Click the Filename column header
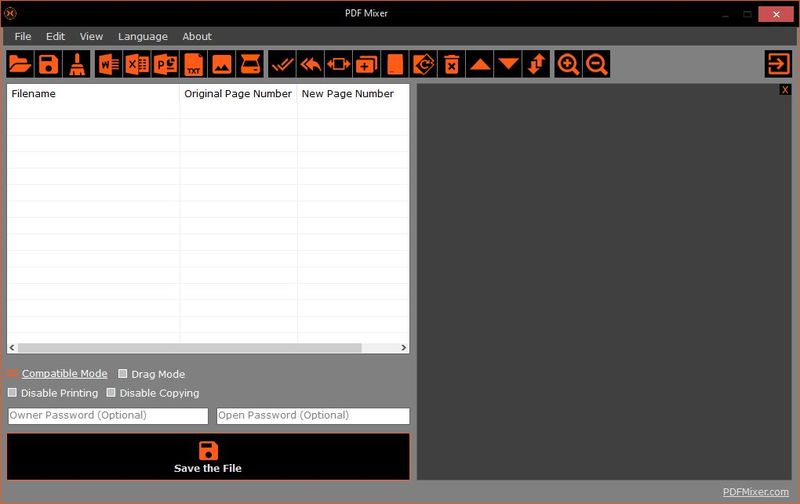Screen dimensions: 800x504 click(93, 94)
